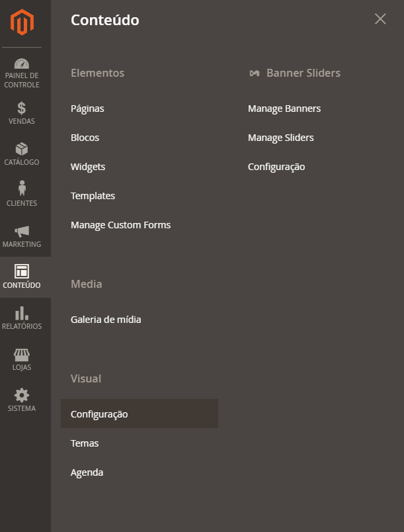The width and height of the screenshot is (404, 532).
Task: Select the Conteúdo layout icon
Action: (x=22, y=271)
